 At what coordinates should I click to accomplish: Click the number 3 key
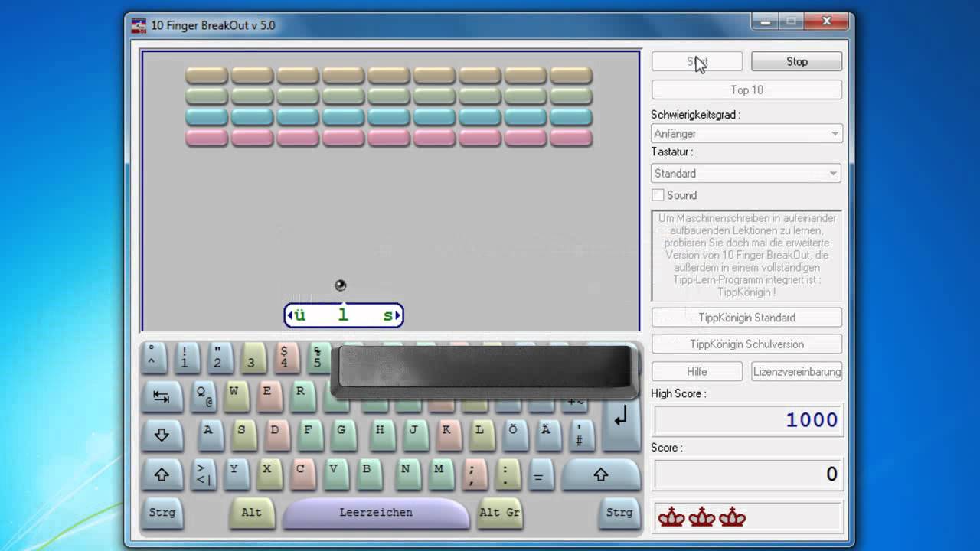(253, 357)
